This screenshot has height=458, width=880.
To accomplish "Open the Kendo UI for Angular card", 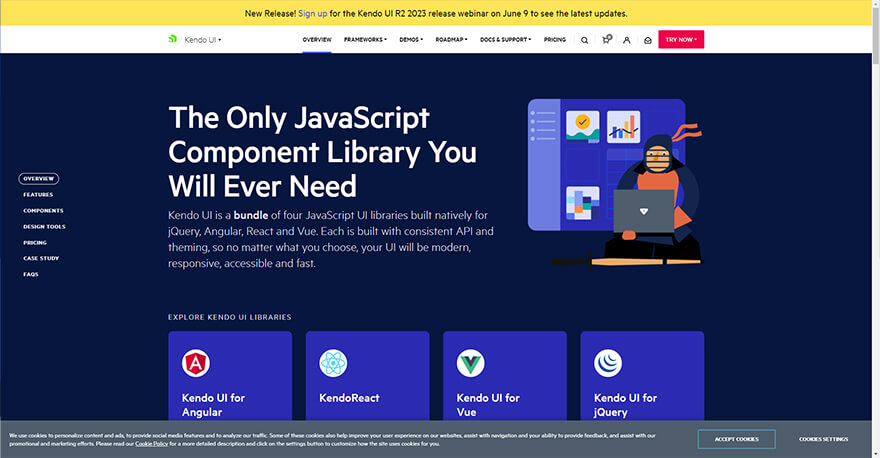I will click(230, 376).
